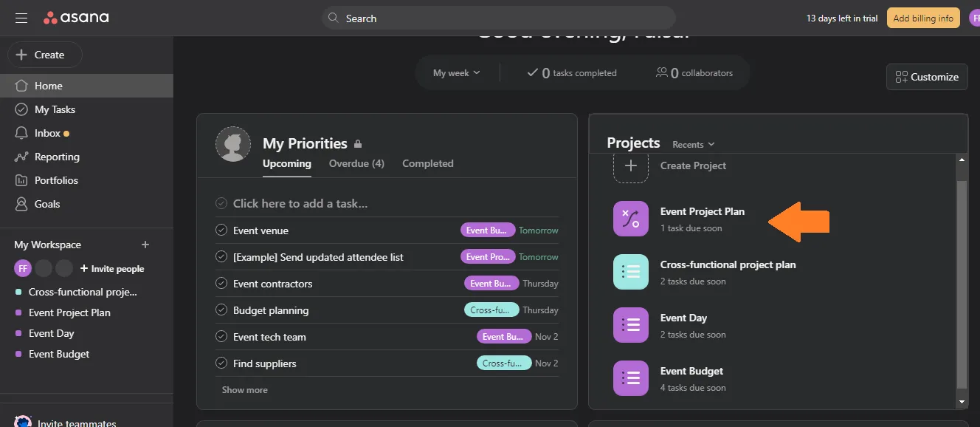The width and height of the screenshot is (980, 427).
Task: Mark Event venue task complete
Action: point(221,230)
